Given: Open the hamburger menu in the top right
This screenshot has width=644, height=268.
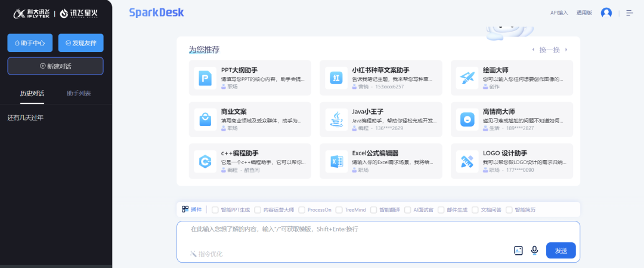Looking at the screenshot, I should [x=630, y=13].
